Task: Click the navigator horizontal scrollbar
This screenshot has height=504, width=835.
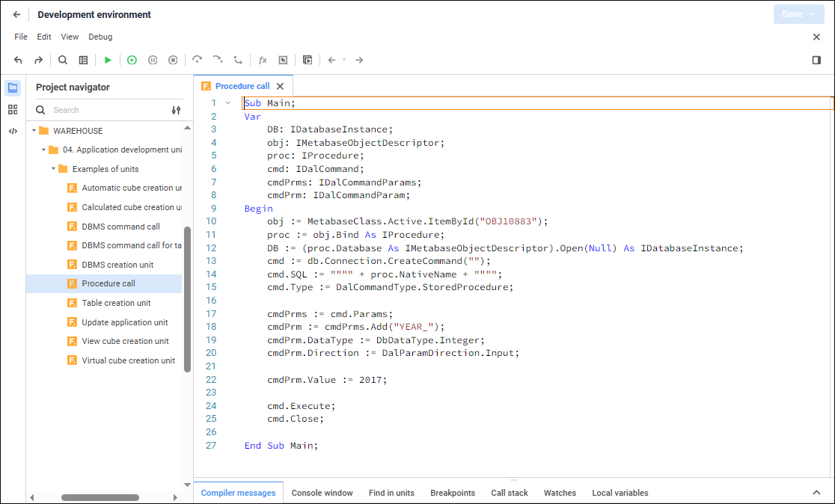Action: pos(100,497)
